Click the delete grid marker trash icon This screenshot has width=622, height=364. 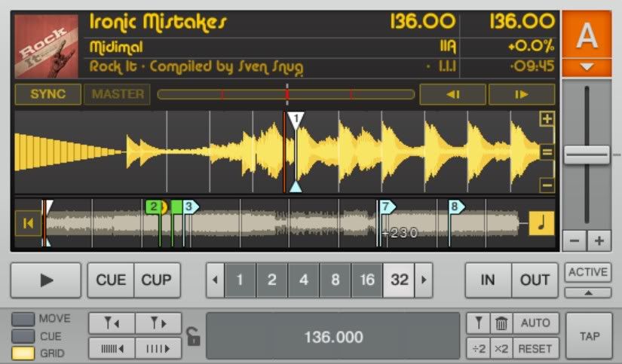coord(501,323)
